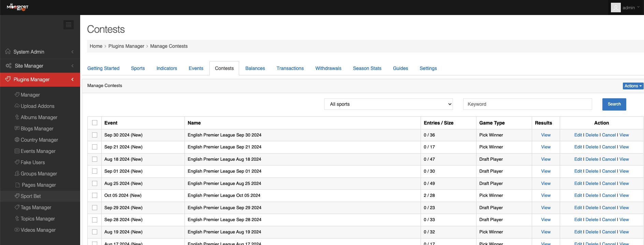
Task: Click Delete for Sep 28 2024 contest
Action: pyautogui.click(x=592, y=220)
